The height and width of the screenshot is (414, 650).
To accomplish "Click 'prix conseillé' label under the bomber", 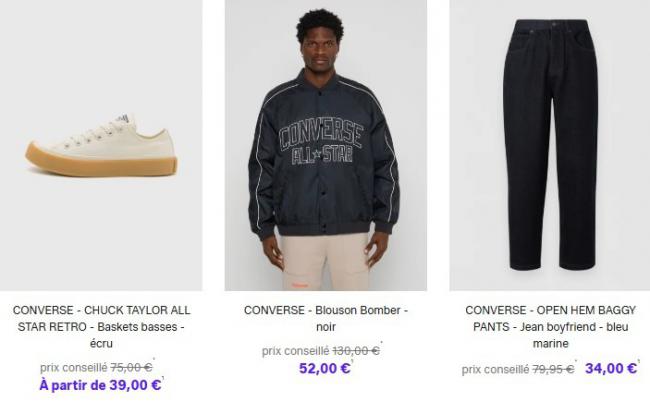I will click(296, 351).
